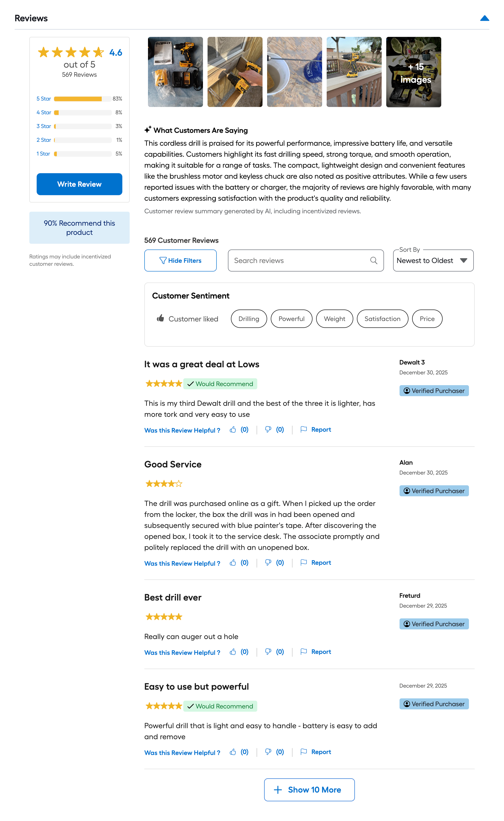Open the +15 images thumbnail
Image resolution: width=504 pixels, height=821 pixels.
pos(413,72)
